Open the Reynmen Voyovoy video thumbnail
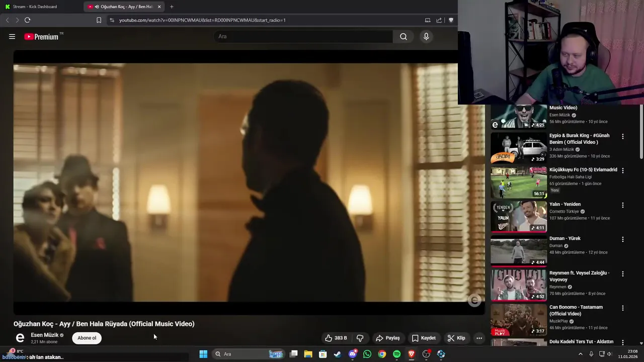The width and height of the screenshot is (644, 362). pyautogui.click(x=519, y=285)
